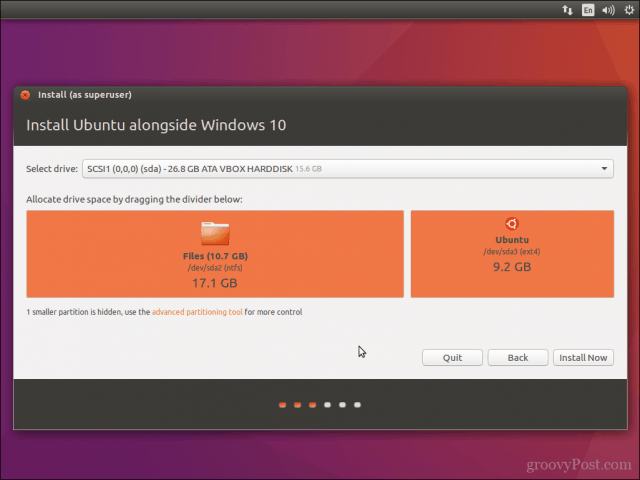This screenshot has height=480, width=640.
Task: Click the Quit button
Action: 452,358
